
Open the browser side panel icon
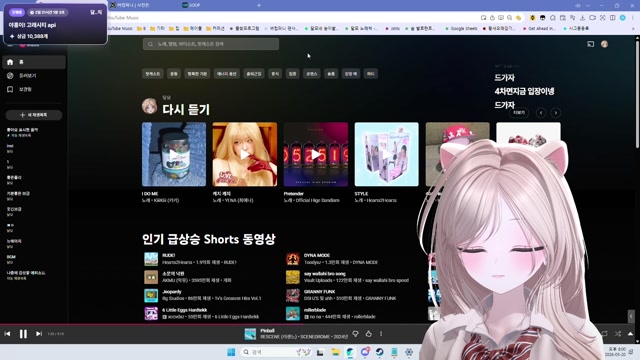(613, 18)
